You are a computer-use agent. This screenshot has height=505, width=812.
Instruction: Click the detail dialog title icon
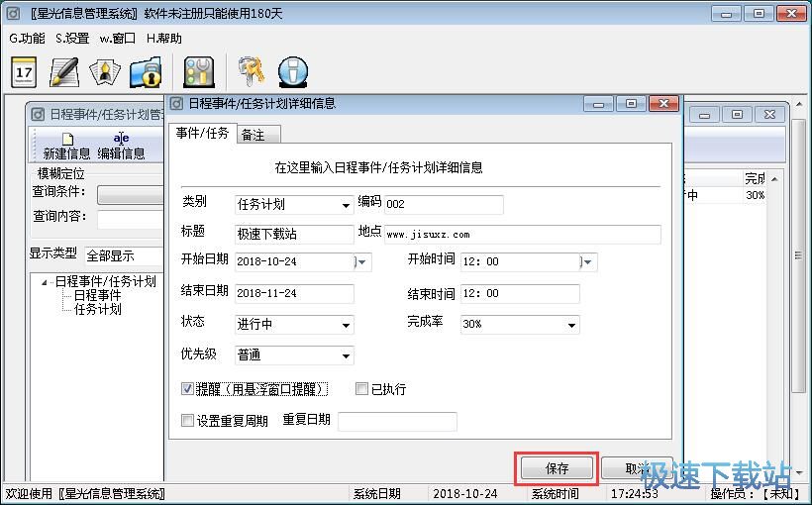coord(176,104)
